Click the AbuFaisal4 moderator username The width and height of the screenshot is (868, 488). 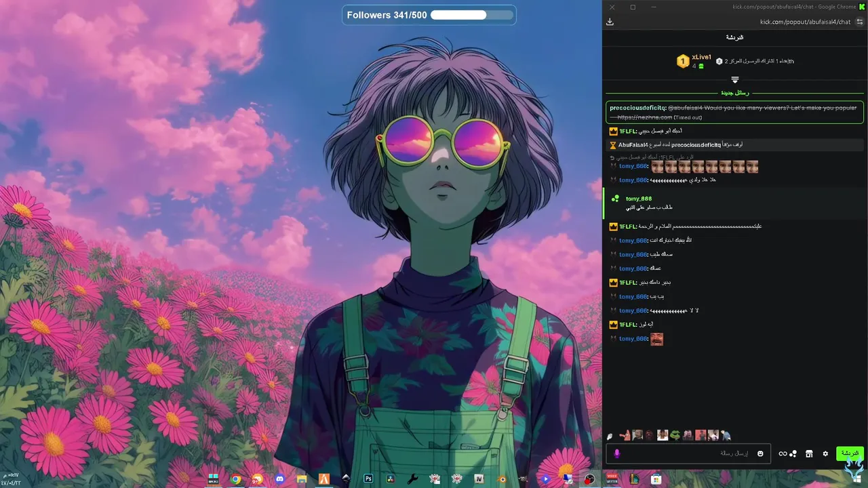633,145
